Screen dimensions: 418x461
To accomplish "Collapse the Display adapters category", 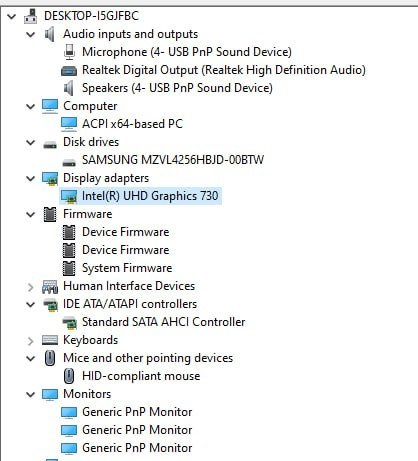I will (x=31, y=178).
